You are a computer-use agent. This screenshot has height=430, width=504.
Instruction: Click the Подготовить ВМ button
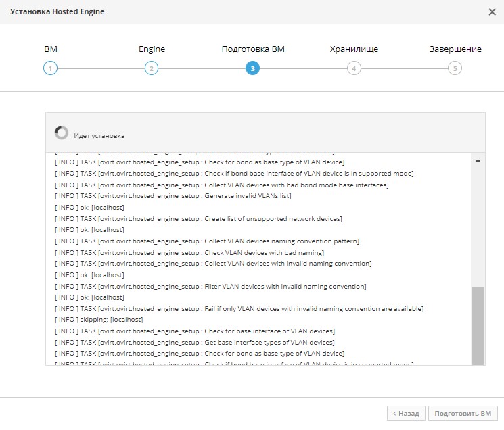pyautogui.click(x=463, y=413)
